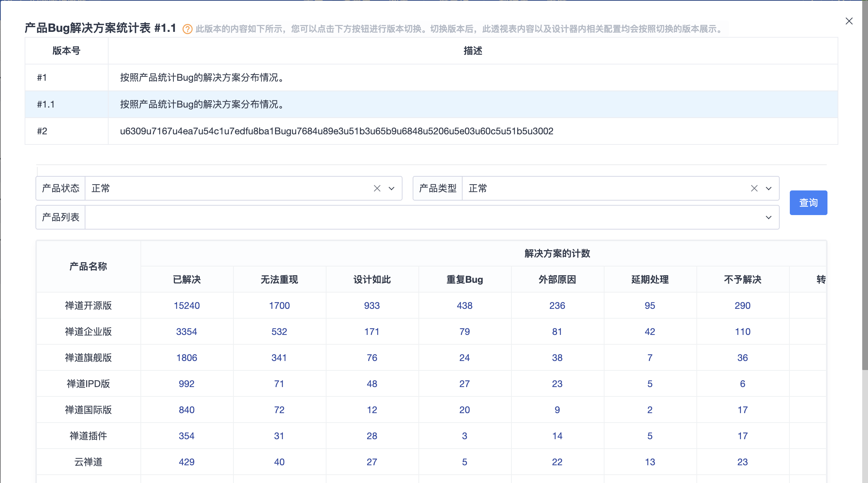Image resolution: width=868 pixels, height=483 pixels.
Task: Open 重复Bug count 24 for 禅道旗舰版
Action: coord(465,358)
